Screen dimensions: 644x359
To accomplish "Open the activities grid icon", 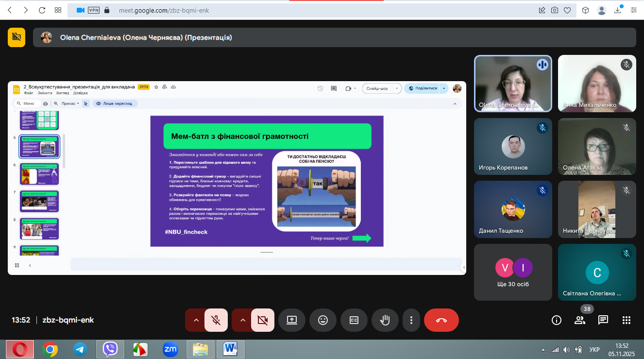I will [627, 320].
